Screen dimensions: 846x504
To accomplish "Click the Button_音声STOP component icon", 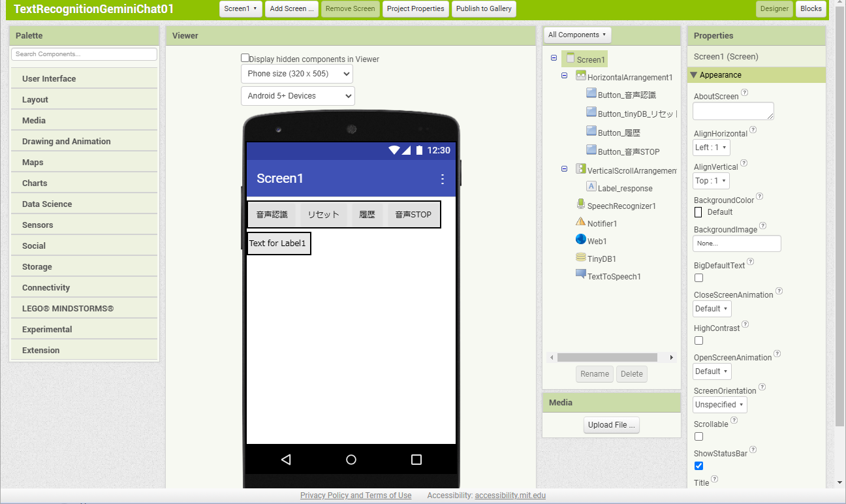I will point(591,151).
